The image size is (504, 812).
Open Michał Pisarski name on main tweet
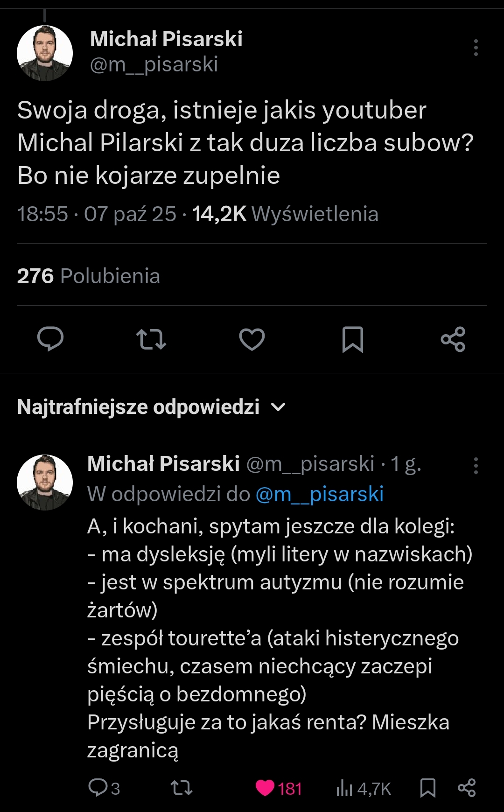(x=166, y=39)
